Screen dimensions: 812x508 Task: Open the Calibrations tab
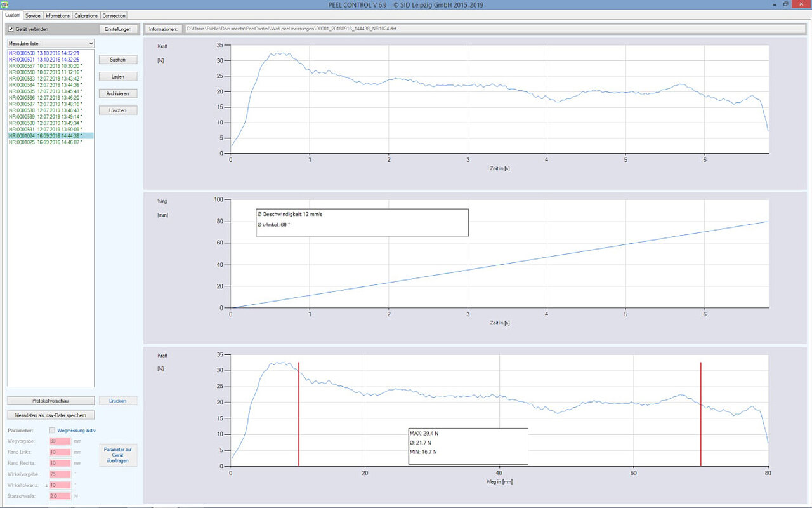(x=86, y=15)
